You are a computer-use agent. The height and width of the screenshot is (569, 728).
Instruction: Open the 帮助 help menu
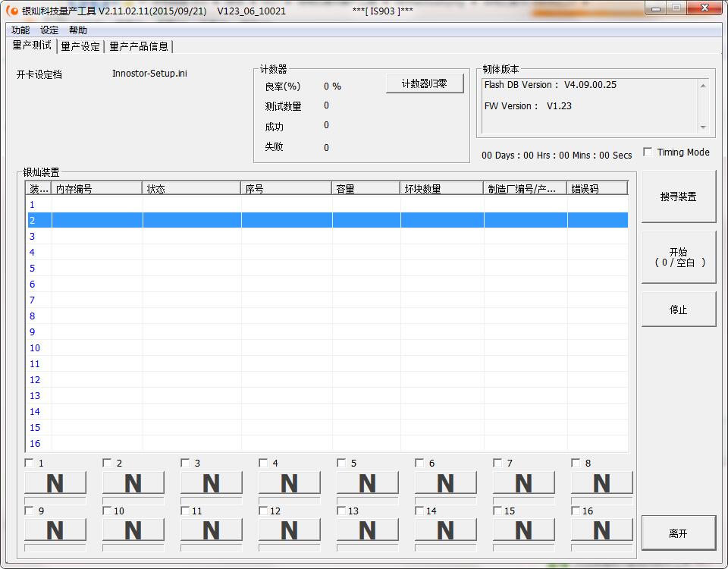coord(77,30)
